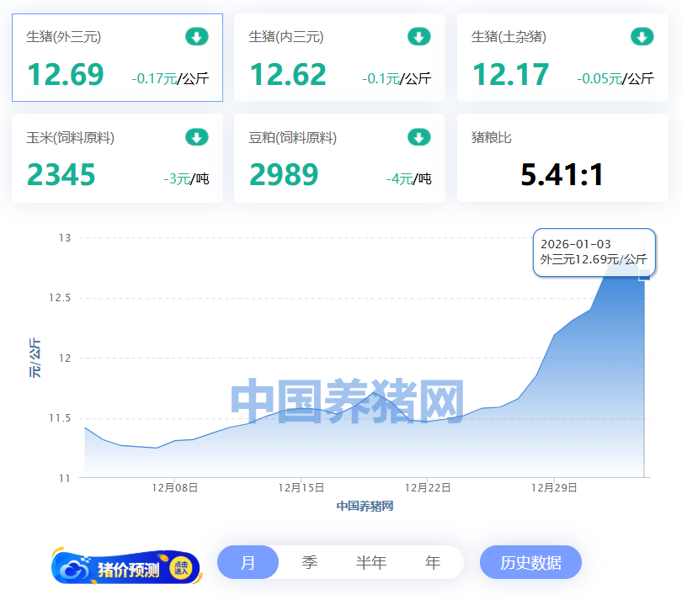Image resolution: width=682 pixels, height=616 pixels.
Task: Select the 月 time range tab
Action: (248, 563)
